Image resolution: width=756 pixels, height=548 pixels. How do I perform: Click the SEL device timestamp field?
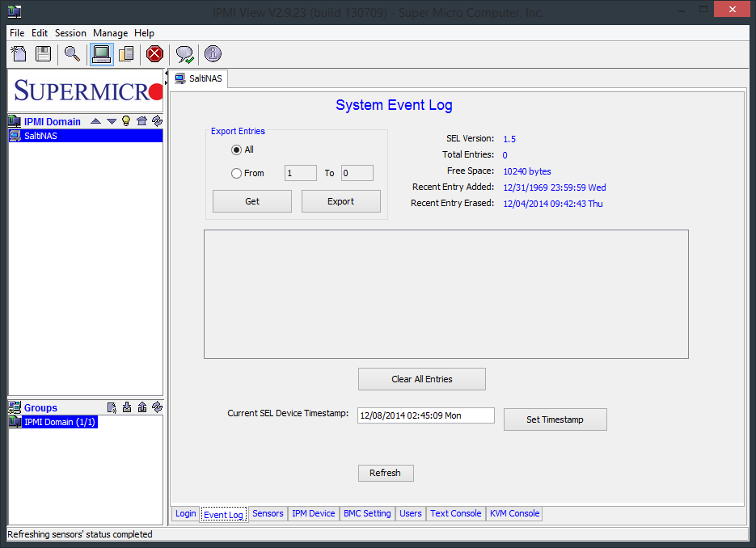tap(426, 415)
